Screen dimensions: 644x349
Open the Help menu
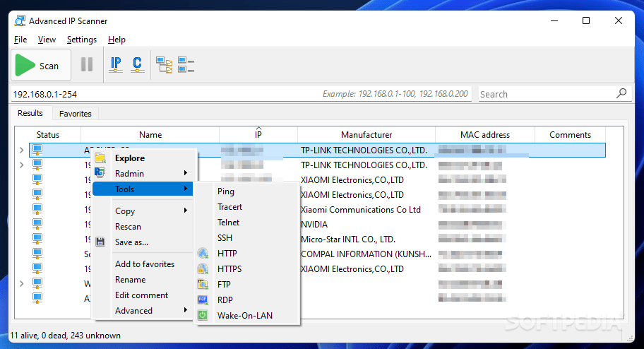117,40
